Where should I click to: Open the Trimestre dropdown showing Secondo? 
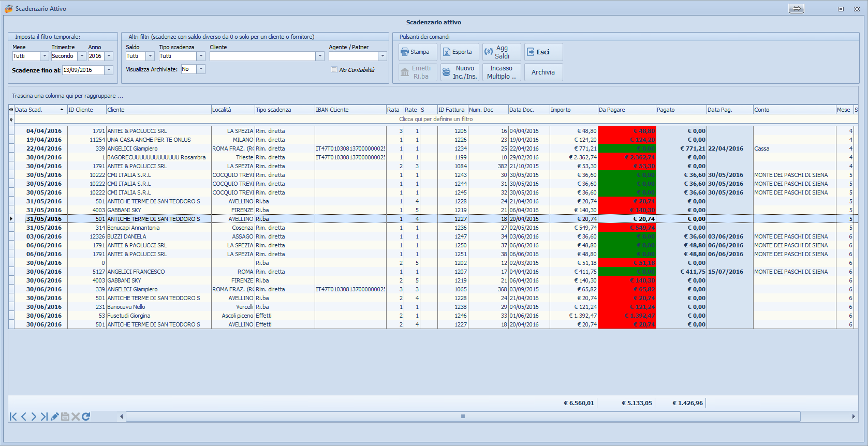coord(82,56)
